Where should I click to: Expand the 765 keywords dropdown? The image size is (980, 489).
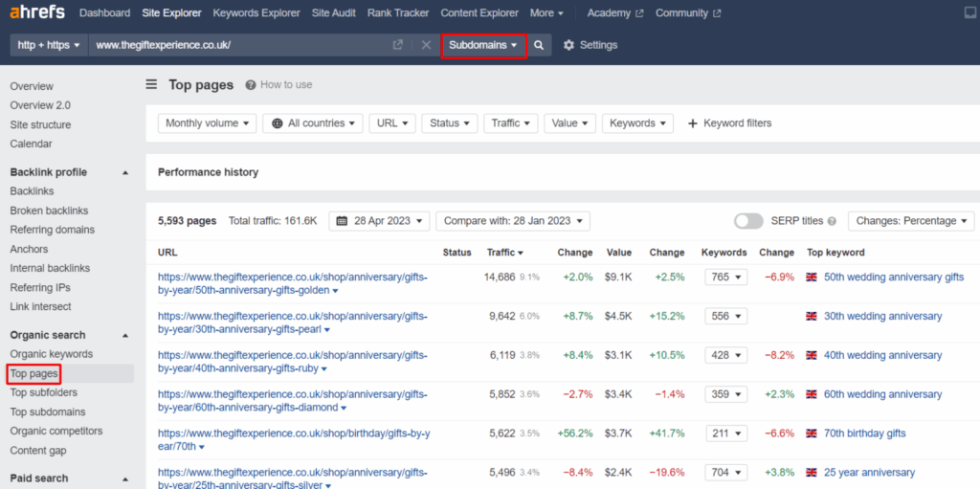[x=725, y=277]
